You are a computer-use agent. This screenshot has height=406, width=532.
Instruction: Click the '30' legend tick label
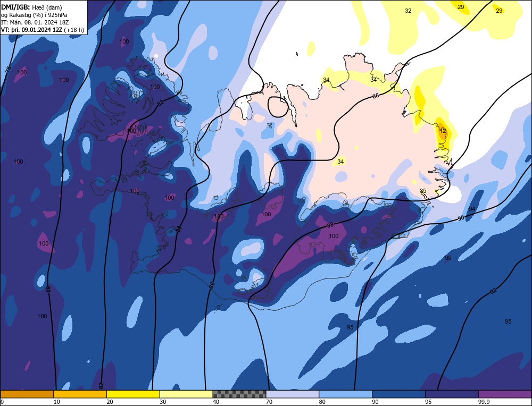163,402
